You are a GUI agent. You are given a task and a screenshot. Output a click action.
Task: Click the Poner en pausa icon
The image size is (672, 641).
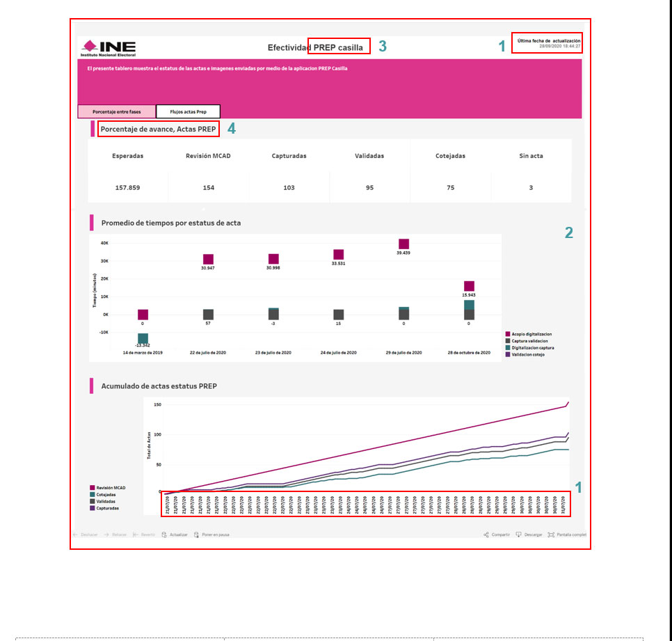coord(197,535)
